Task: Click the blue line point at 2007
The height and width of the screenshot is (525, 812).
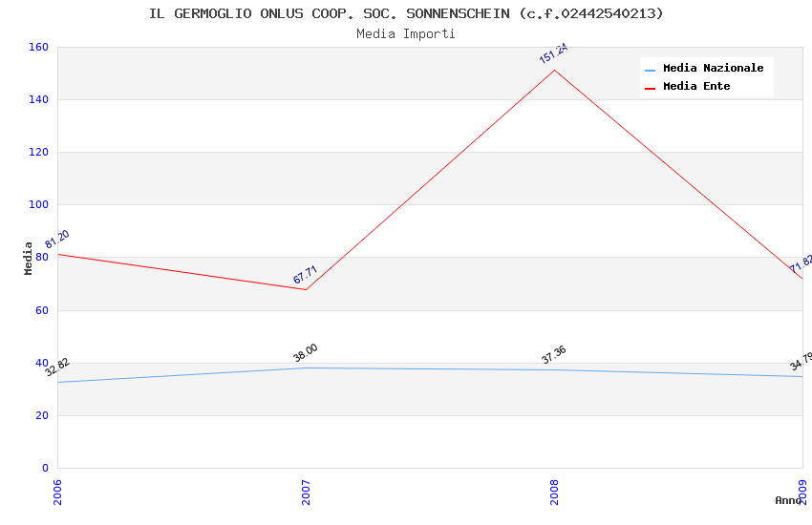Action: pyautogui.click(x=306, y=367)
